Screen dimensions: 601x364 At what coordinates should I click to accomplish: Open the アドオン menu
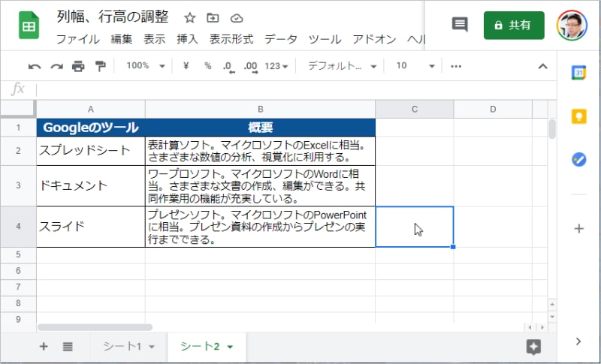pyautogui.click(x=374, y=40)
